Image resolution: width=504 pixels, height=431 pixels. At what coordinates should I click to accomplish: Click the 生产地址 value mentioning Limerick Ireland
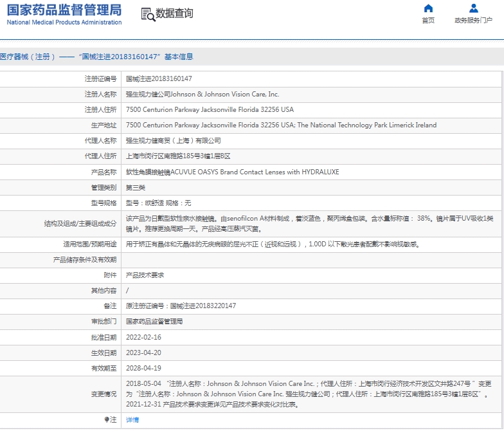[x=282, y=125]
